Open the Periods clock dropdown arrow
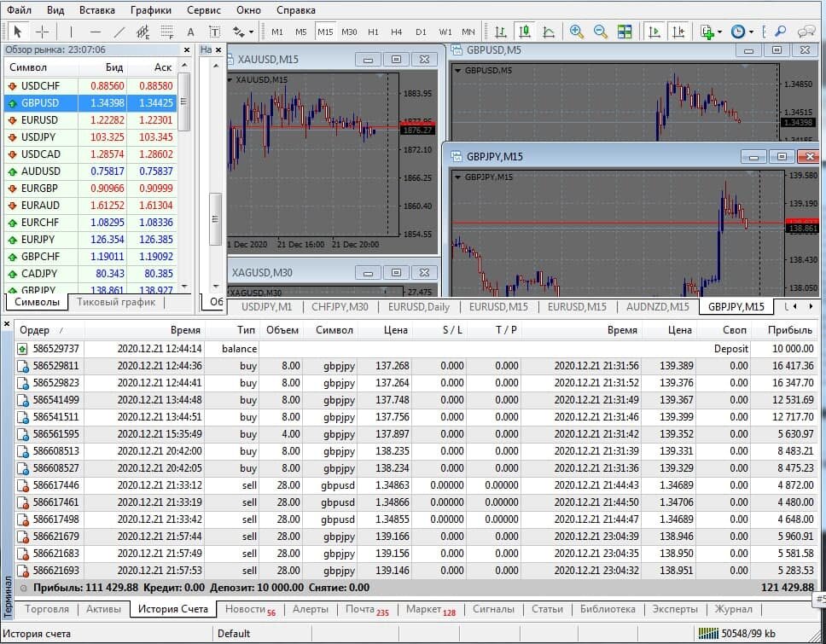This screenshot has width=826, height=644. [x=751, y=32]
